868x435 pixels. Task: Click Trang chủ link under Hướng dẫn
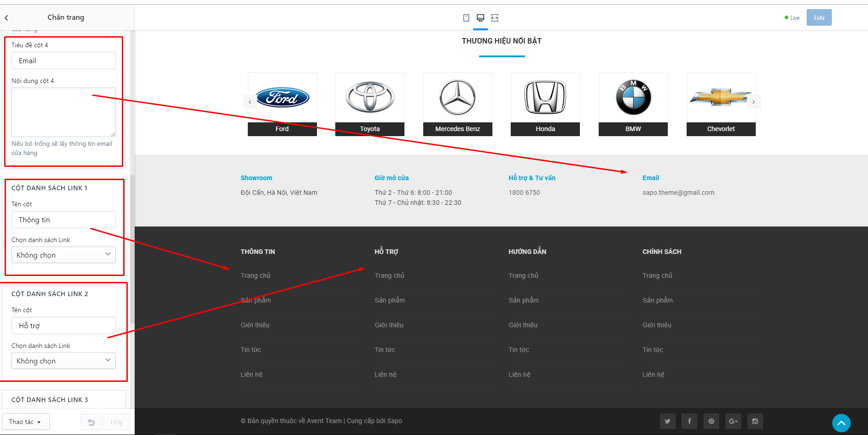tap(524, 275)
